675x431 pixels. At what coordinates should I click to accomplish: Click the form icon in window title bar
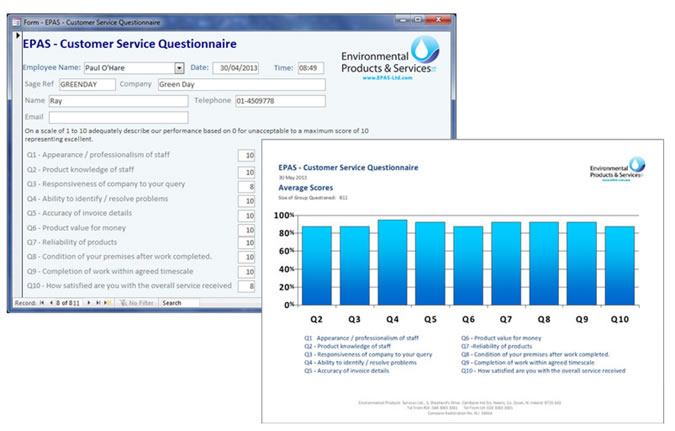(x=16, y=22)
